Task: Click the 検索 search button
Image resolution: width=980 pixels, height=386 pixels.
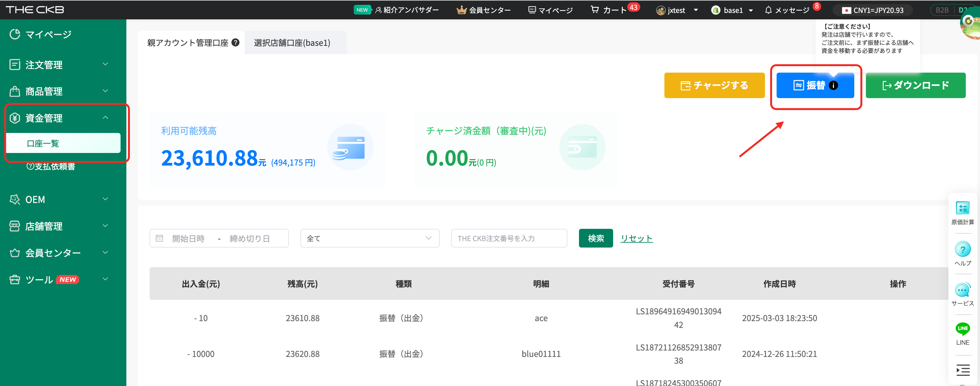Action: pyautogui.click(x=596, y=238)
